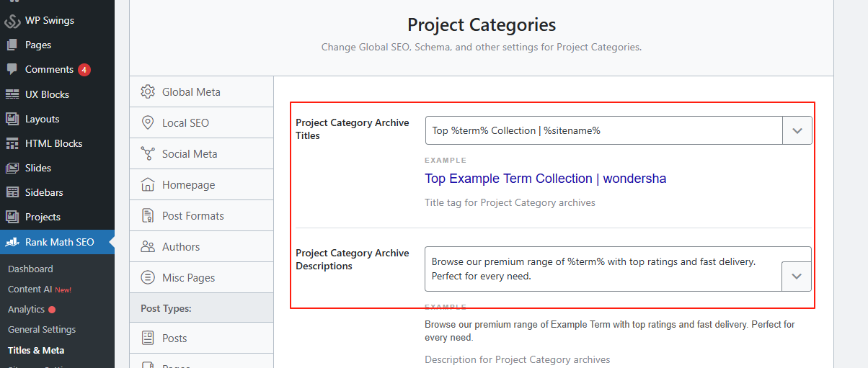
Task: Click the Homepage house icon
Action: 148,185
